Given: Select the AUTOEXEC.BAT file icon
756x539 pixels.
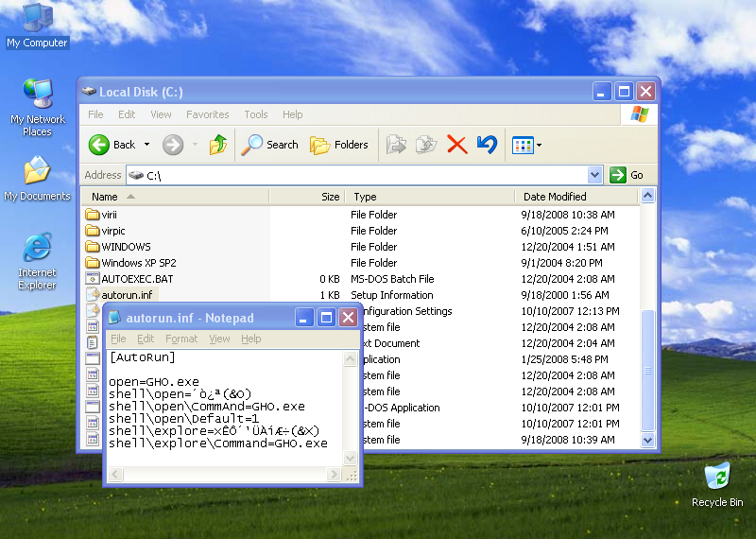Looking at the screenshot, I should point(92,279).
